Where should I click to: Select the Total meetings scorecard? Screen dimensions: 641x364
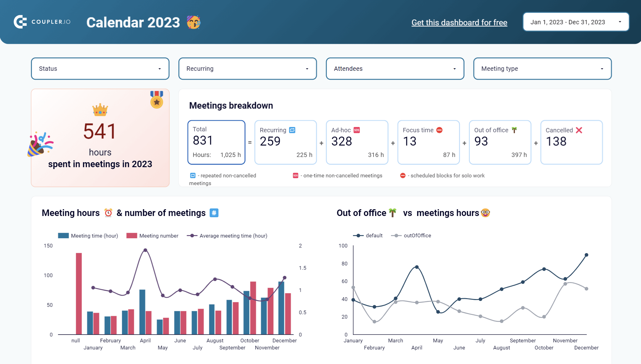[216, 142]
